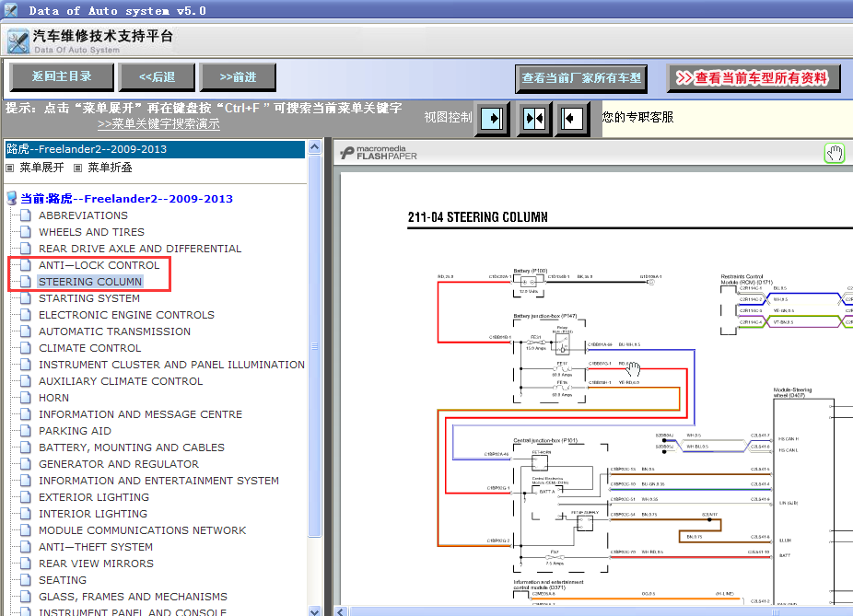Open MODULE COMMUNICATIONS NETWORK entry
This screenshot has height=616, width=853.
coord(143,530)
